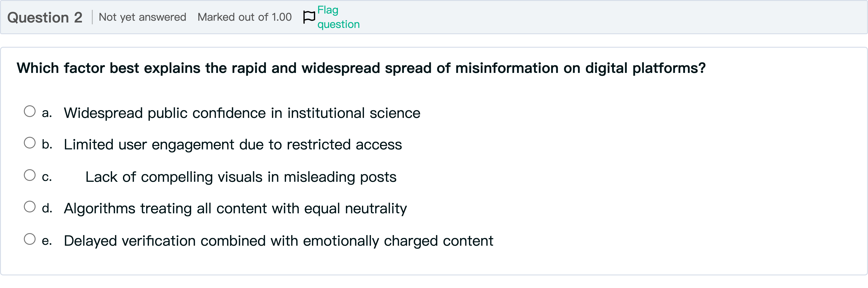
Task: Click the 'Question 2' heading
Action: tap(45, 18)
